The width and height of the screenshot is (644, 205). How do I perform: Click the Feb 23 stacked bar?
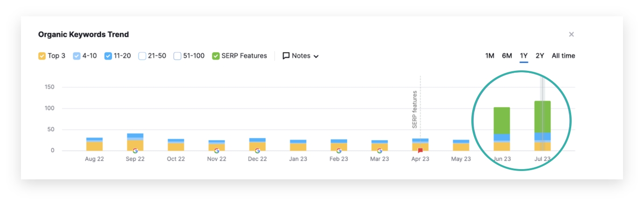339,145
